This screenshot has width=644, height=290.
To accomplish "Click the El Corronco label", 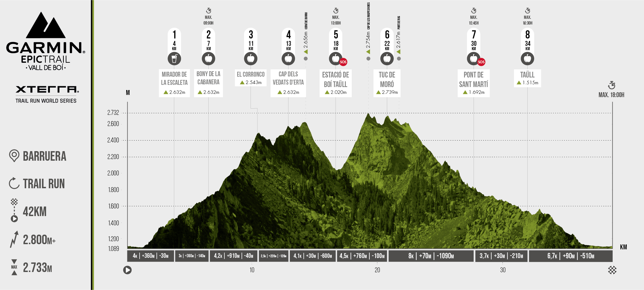I will [x=251, y=78].
